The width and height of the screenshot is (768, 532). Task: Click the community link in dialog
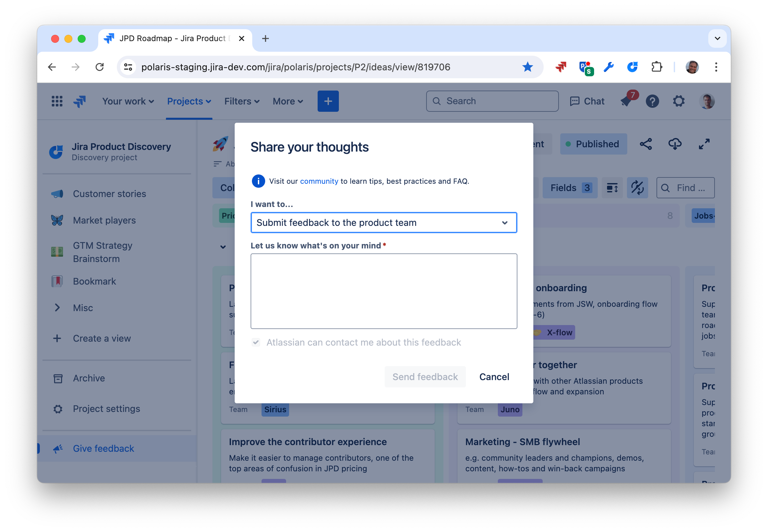[x=319, y=181]
